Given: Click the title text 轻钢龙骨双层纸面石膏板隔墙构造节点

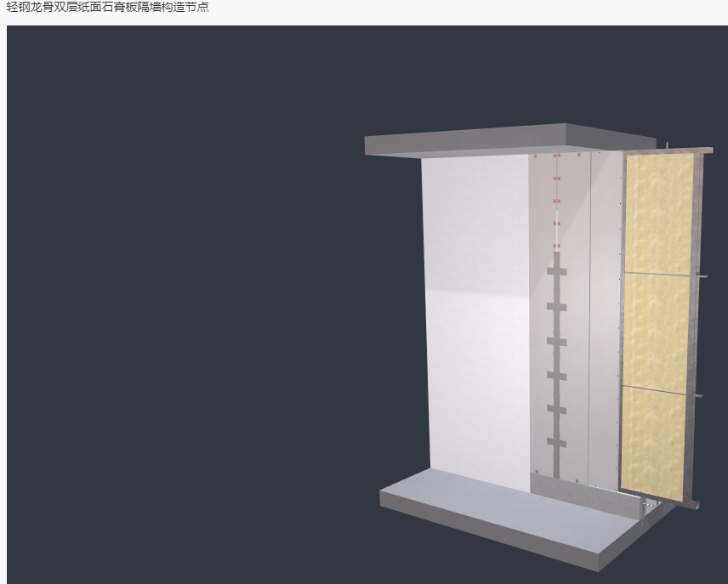Looking at the screenshot, I should click(107, 7).
